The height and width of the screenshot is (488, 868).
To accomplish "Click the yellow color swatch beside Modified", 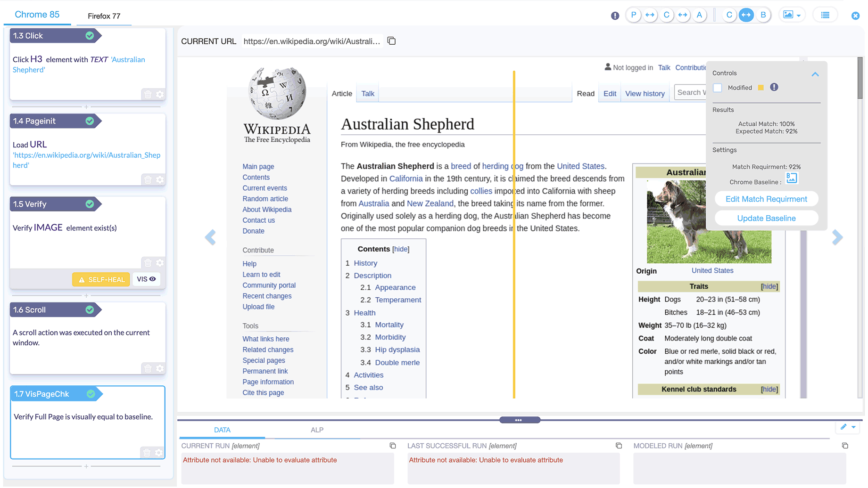I will 761,87.
